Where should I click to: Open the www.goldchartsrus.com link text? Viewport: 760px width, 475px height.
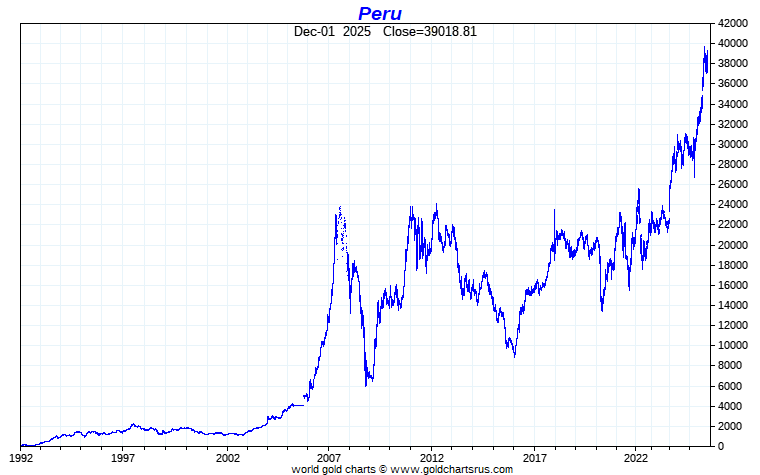(451, 469)
